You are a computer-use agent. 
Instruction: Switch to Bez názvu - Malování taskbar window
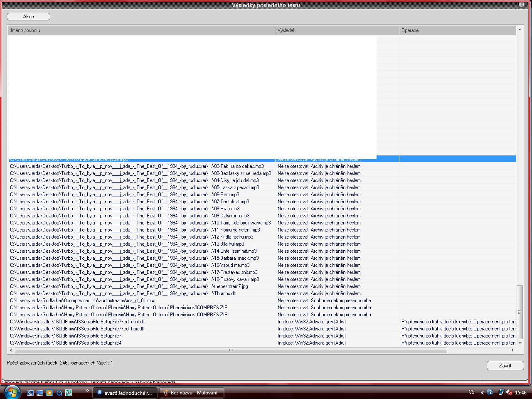(x=191, y=393)
